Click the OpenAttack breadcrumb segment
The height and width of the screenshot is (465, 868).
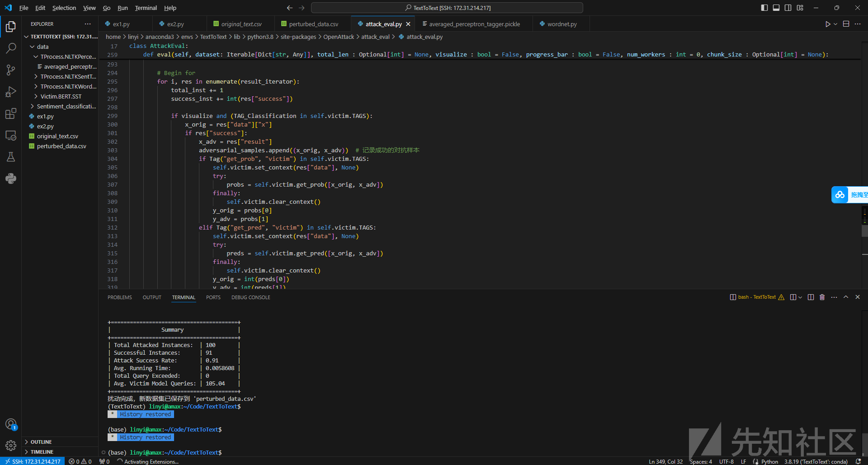(x=339, y=37)
